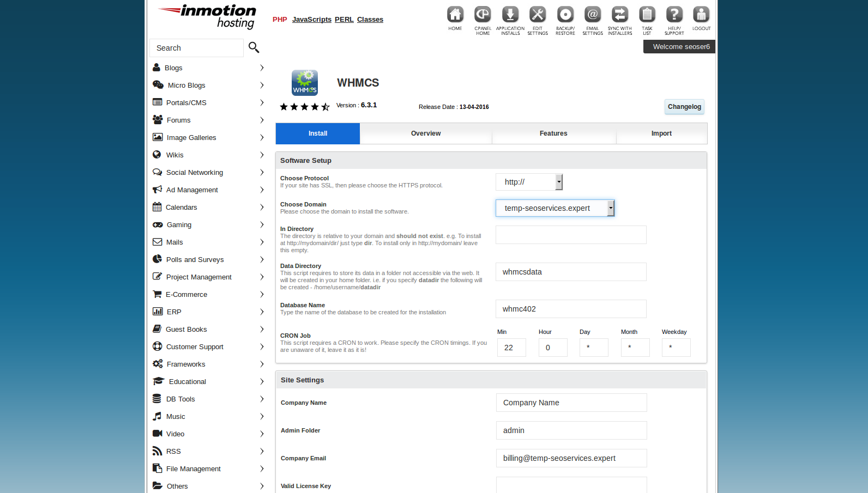Viewport: 868px width, 493px height.
Task: Click the Data Directory input field
Action: pyautogui.click(x=570, y=272)
